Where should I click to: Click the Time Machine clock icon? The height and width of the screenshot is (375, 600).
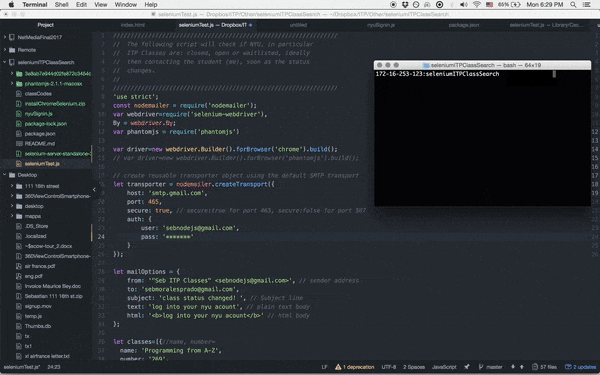click(416, 5)
